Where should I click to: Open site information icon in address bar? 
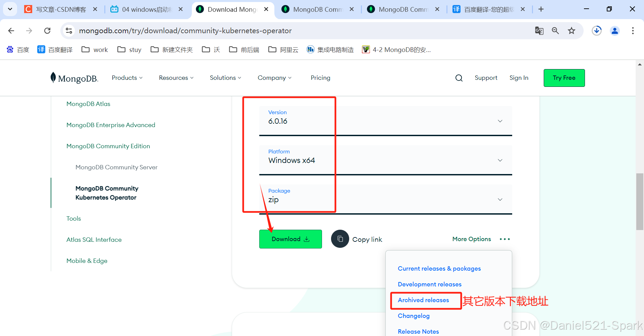pyautogui.click(x=69, y=31)
